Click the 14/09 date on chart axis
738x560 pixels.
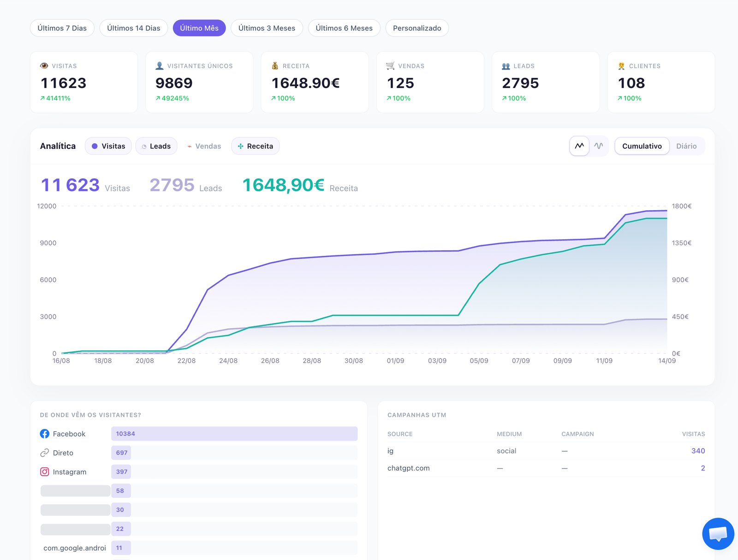point(667,360)
